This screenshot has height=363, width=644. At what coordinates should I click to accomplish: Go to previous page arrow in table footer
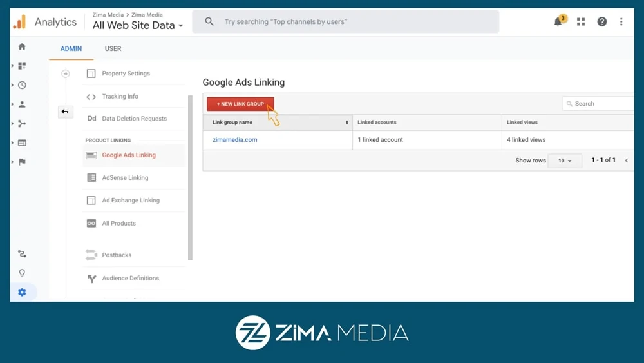point(627,161)
